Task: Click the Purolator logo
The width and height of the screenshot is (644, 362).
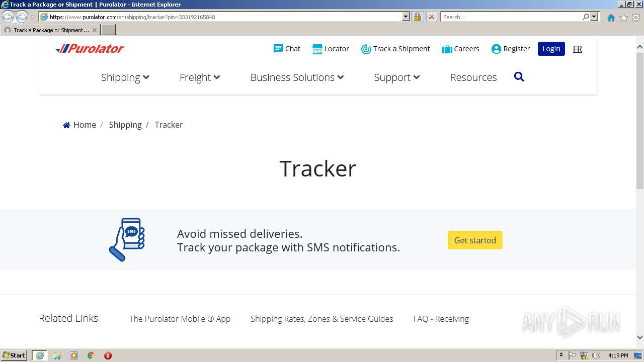Action: click(x=90, y=49)
